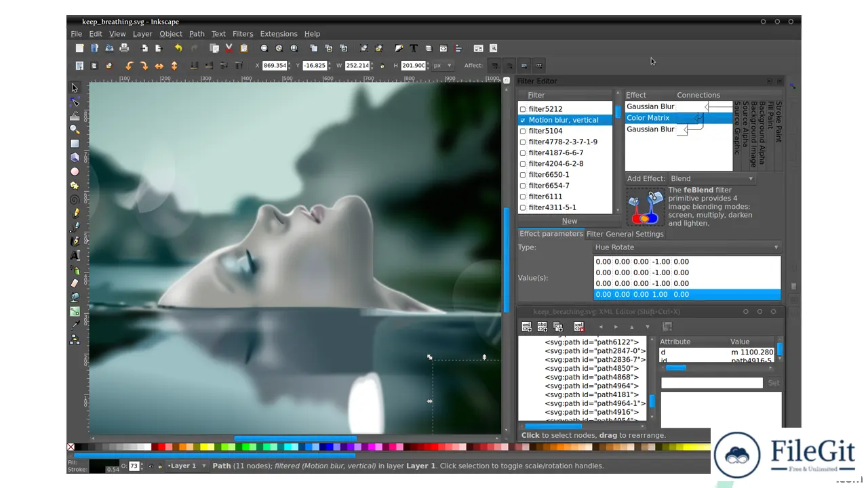Image resolution: width=868 pixels, height=488 pixels.
Task: Toggle checkbox for filter6654-7
Action: (523, 186)
